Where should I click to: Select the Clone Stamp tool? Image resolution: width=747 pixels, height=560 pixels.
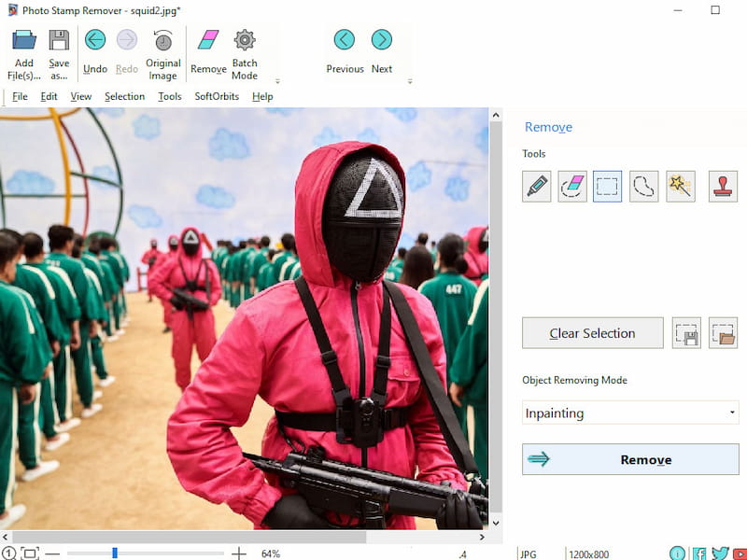[723, 186]
